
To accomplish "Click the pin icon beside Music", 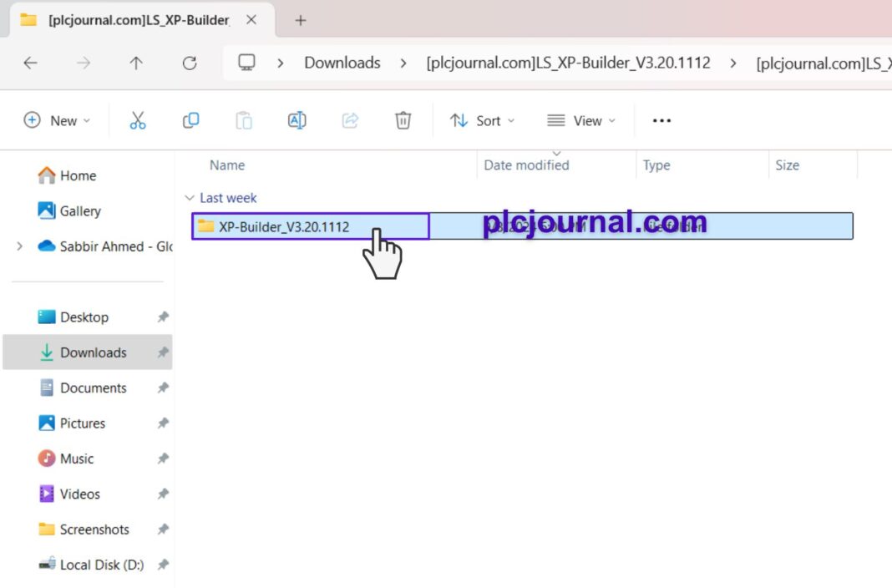I will [163, 459].
